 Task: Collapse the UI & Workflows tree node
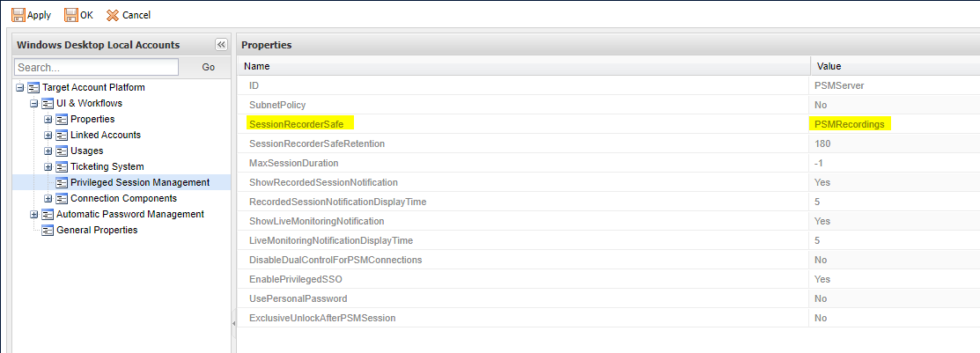tap(34, 104)
